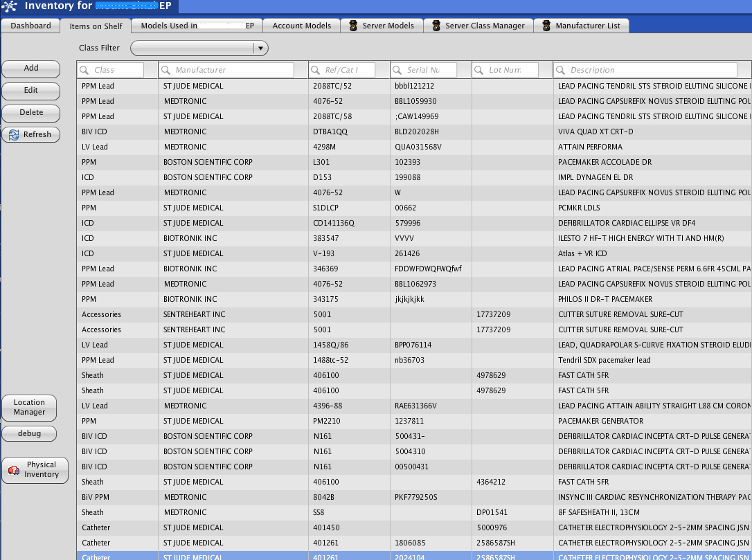Select serial cell 500431-

coord(410,437)
